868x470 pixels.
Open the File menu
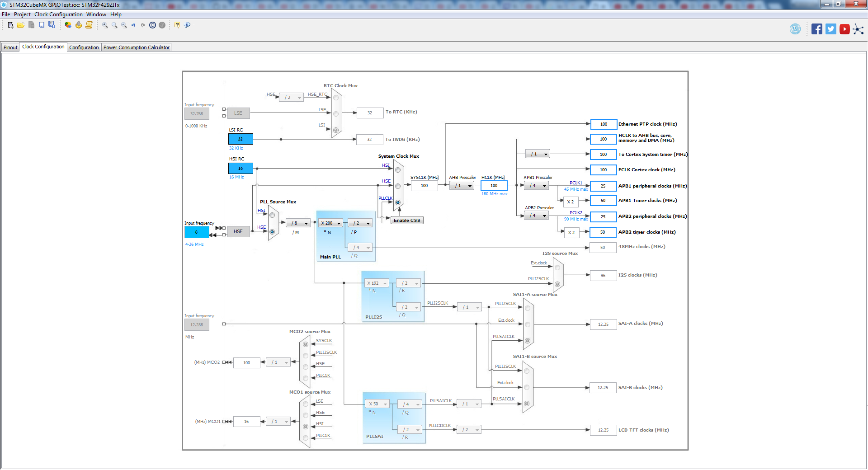6,14
